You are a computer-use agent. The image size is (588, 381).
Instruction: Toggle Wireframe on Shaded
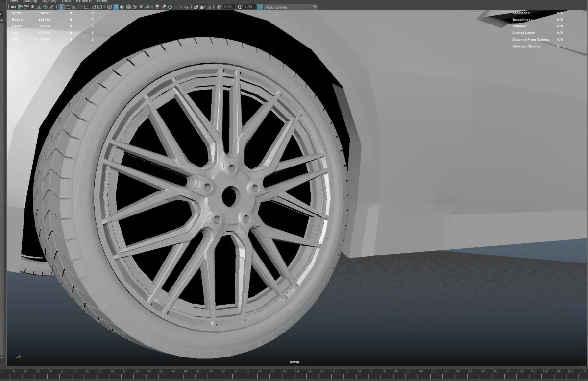click(128, 7)
